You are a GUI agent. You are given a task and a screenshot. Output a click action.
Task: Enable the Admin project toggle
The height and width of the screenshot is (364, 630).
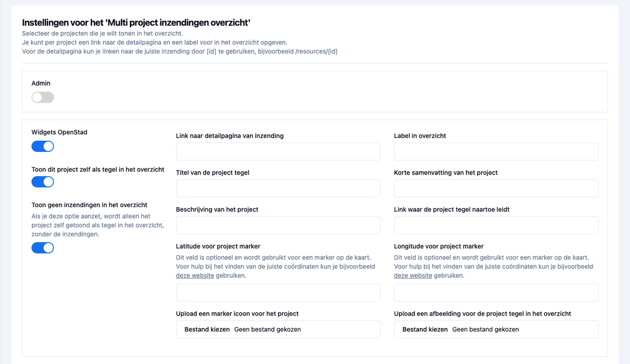tap(43, 97)
